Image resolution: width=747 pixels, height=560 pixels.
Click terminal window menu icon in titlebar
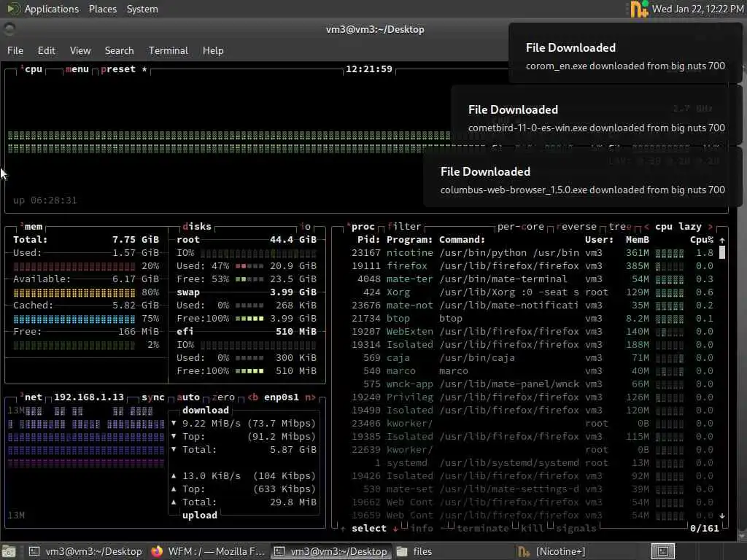coord(9,29)
